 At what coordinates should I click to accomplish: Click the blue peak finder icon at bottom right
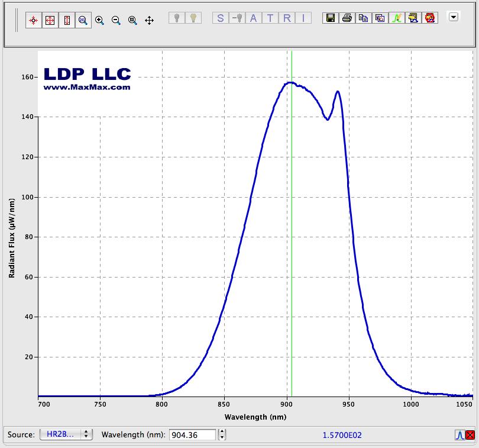tap(459, 435)
